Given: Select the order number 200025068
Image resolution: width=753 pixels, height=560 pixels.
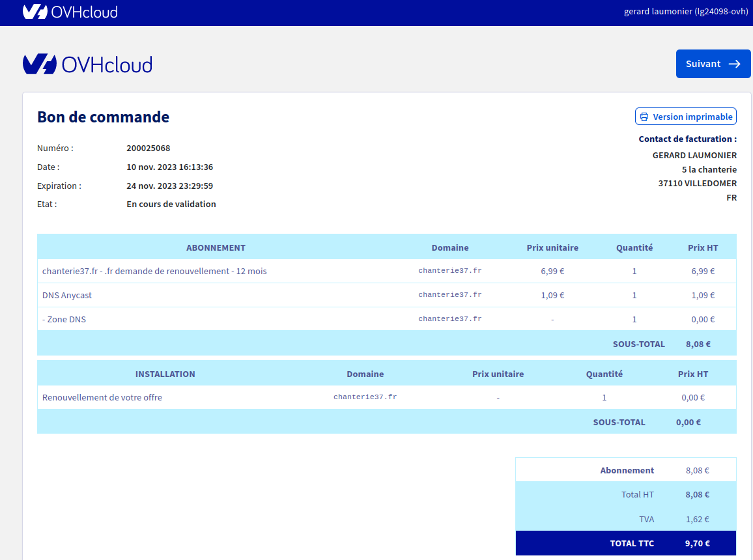Looking at the screenshot, I should pyautogui.click(x=148, y=148).
